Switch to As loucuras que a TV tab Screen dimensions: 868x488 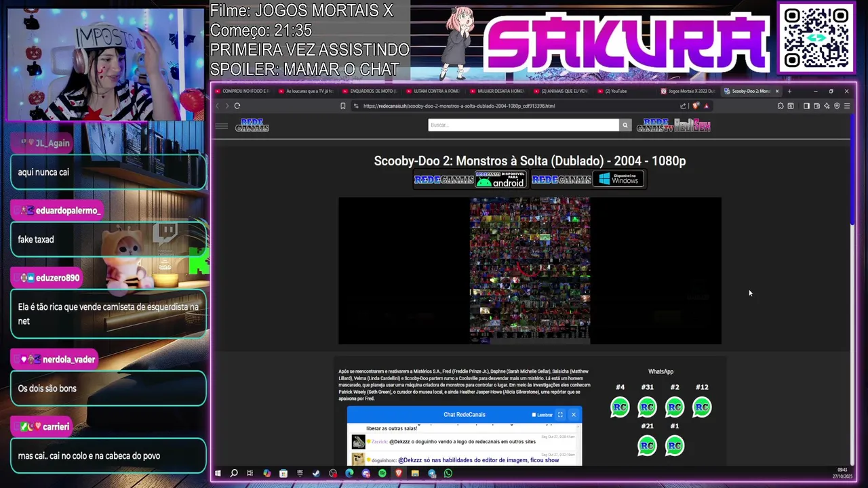(x=306, y=91)
